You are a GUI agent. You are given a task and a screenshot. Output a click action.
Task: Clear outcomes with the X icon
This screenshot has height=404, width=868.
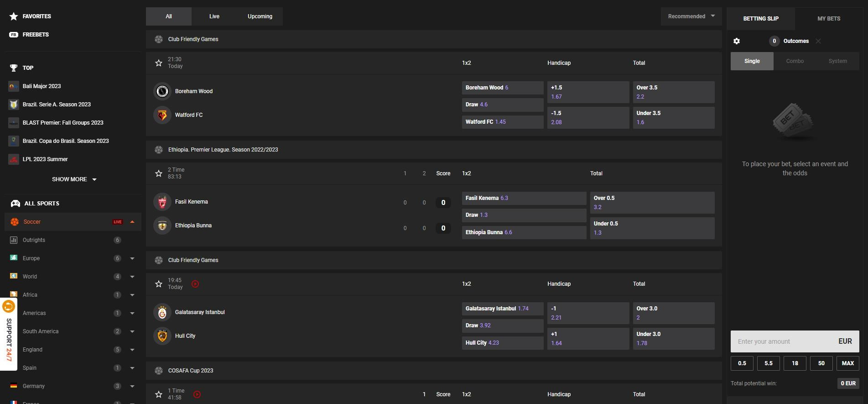(818, 41)
